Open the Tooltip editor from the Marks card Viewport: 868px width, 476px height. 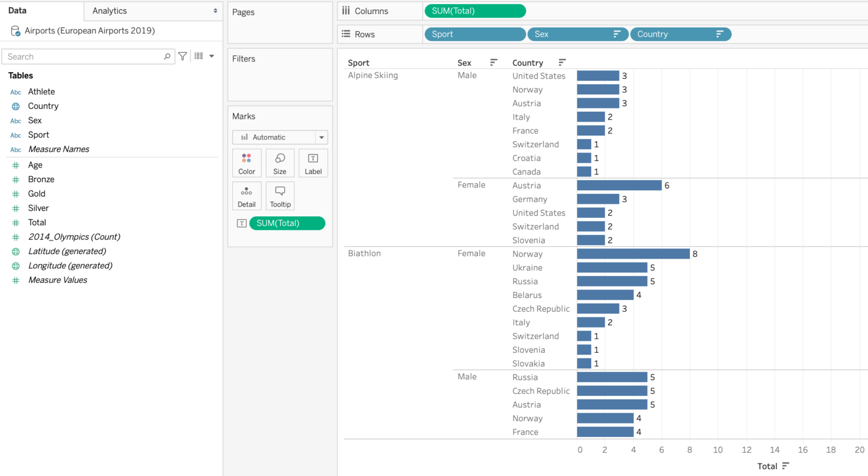coord(280,196)
